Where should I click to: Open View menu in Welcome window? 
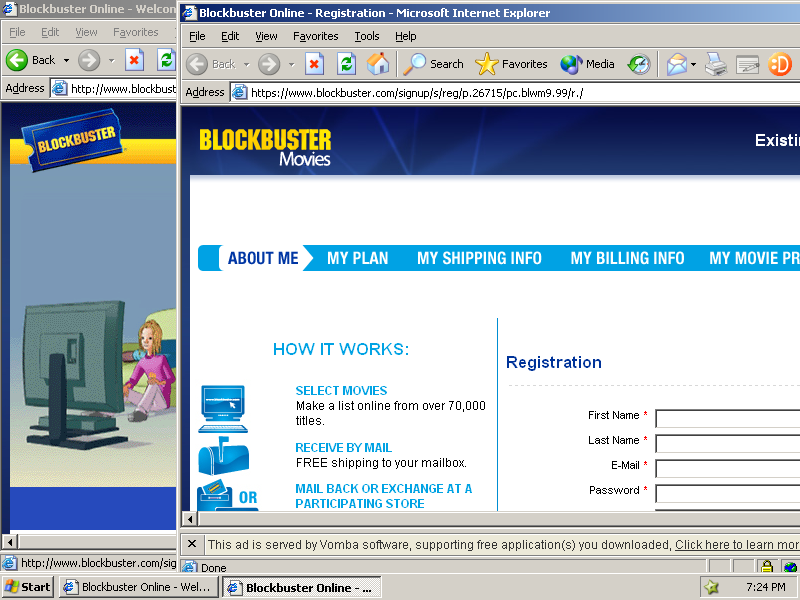(86, 32)
